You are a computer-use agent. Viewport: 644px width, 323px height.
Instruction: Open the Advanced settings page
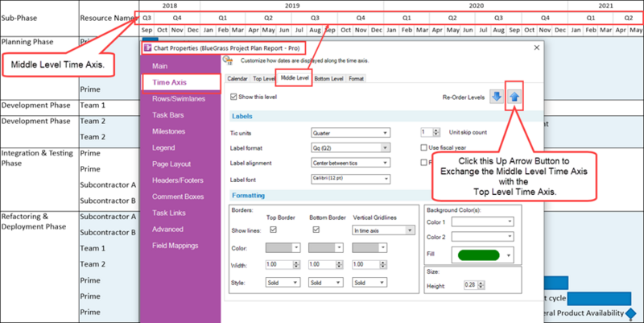tap(167, 230)
